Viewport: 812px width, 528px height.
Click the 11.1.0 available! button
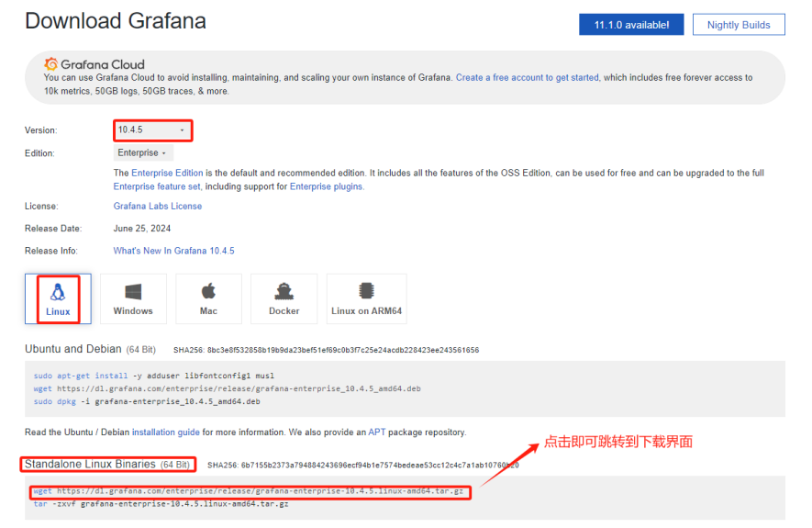click(631, 25)
